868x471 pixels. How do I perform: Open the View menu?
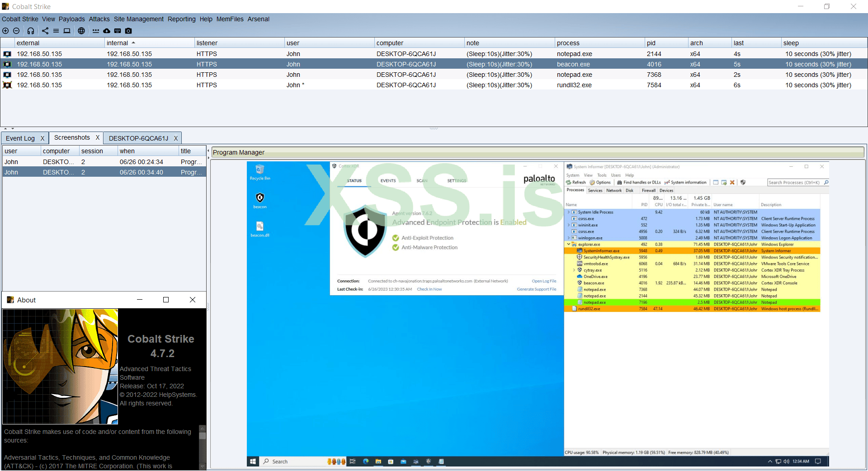pyautogui.click(x=48, y=19)
